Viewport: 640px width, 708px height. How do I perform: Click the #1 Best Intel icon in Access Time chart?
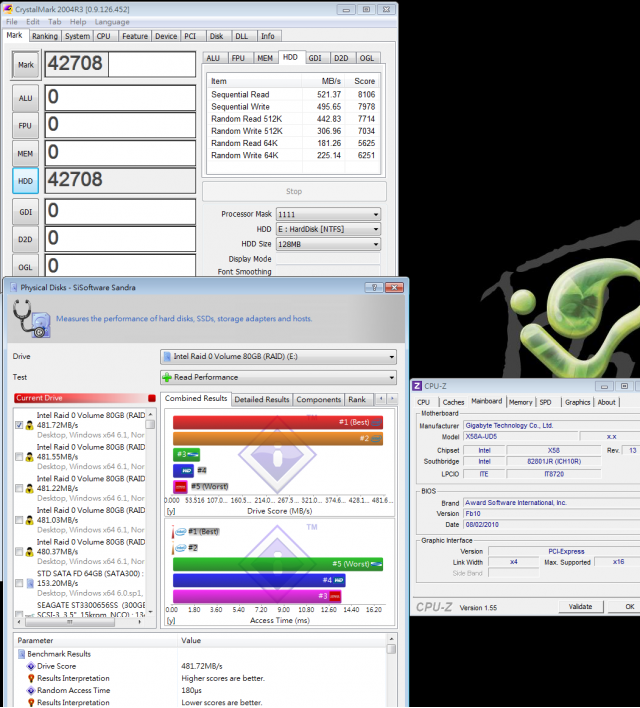coord(181,531)
